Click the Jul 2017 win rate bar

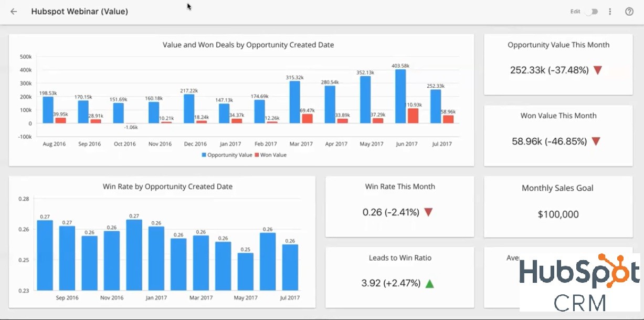tap(290, 267)
